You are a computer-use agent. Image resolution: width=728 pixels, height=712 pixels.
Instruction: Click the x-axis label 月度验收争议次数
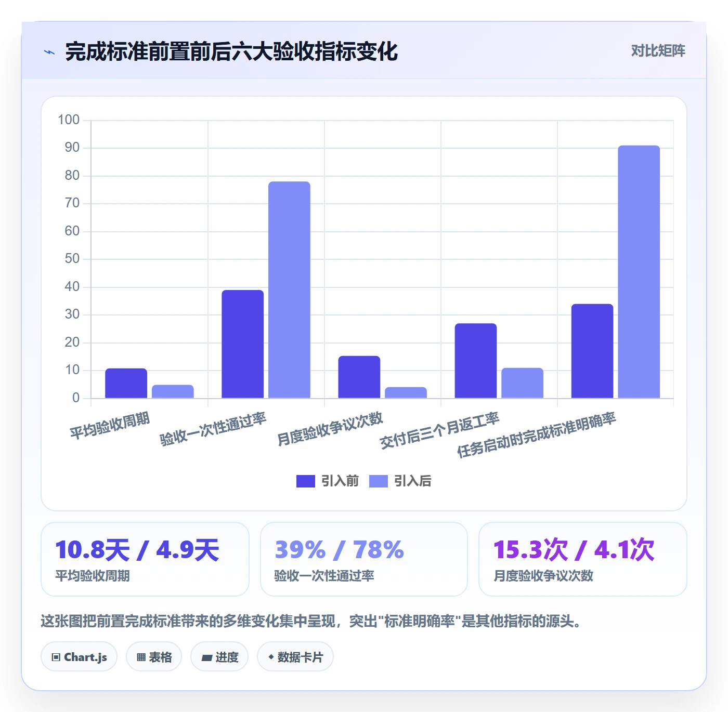pyautogui.click(x=330, y=429)
